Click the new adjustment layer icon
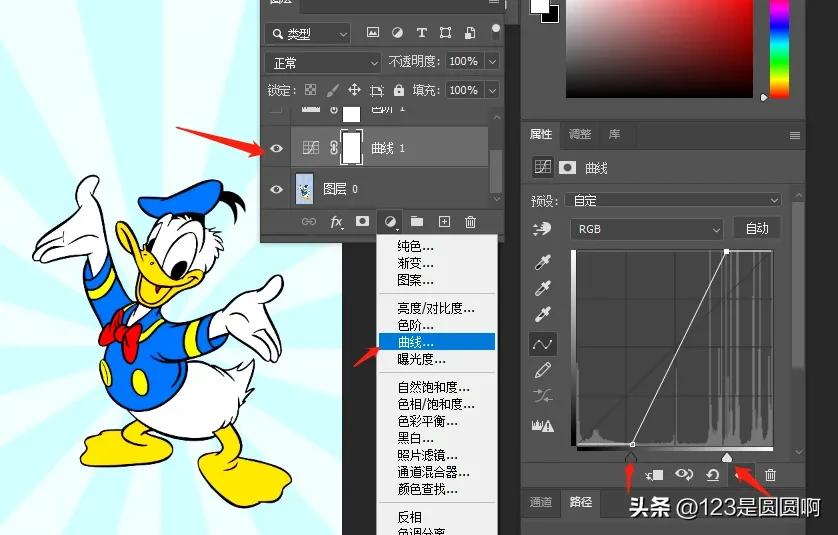838x535 pixels. pyautogui.click(x=390, y=221)
